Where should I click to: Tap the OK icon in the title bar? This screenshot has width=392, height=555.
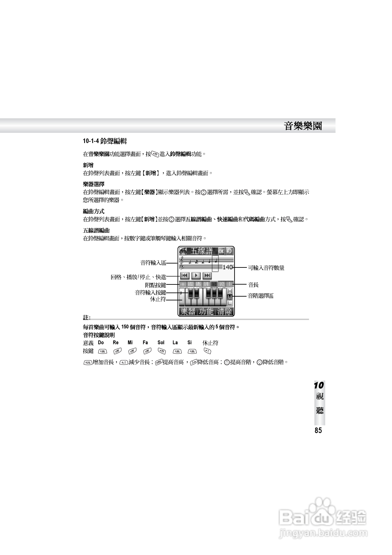coord(221,251)
